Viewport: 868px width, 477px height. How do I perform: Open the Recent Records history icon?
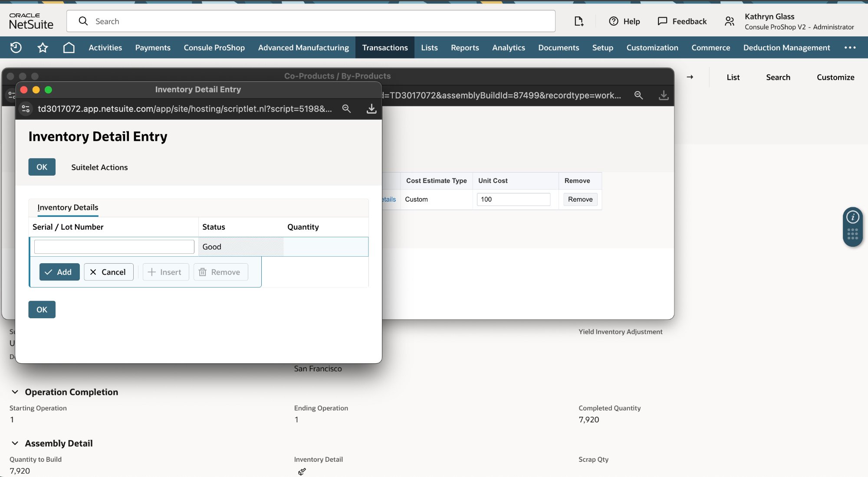[16, 47]
